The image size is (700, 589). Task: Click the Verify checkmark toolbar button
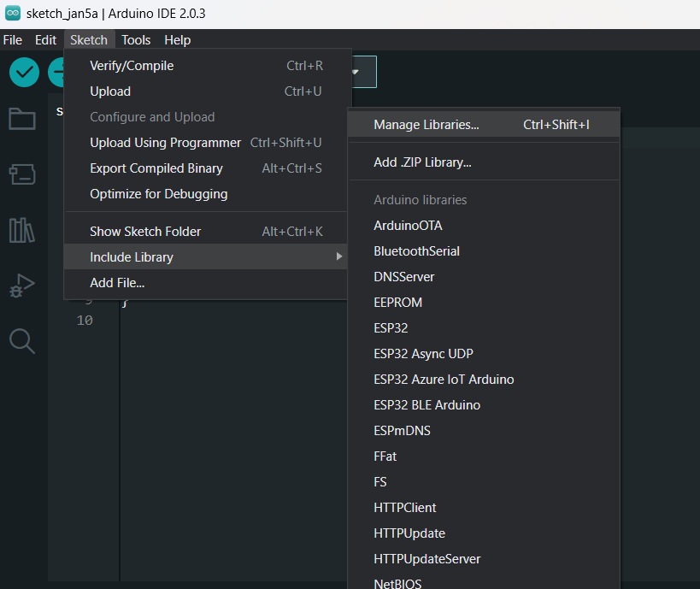pos(24,73)
